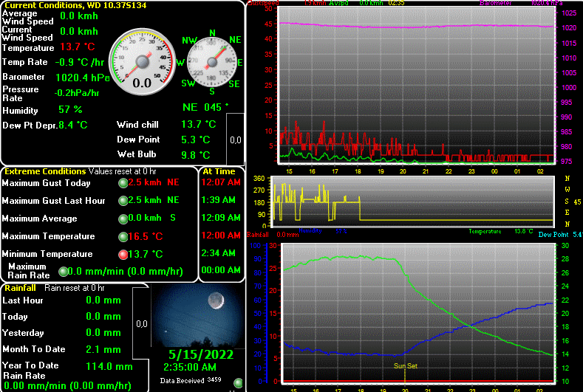Click the green LED beside Maximum Gust Today
The height and width of the screenshot is (392, 583).
[x=123, y=183]
